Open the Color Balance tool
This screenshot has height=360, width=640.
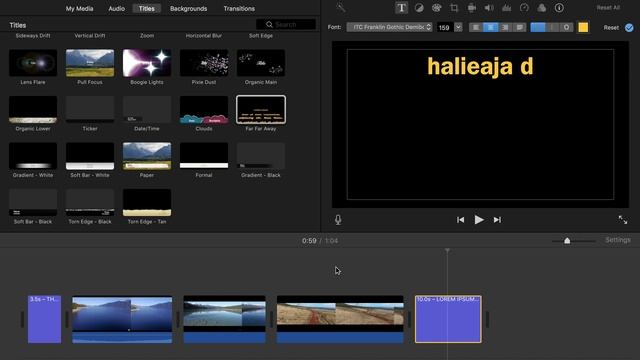pos(419,8)
